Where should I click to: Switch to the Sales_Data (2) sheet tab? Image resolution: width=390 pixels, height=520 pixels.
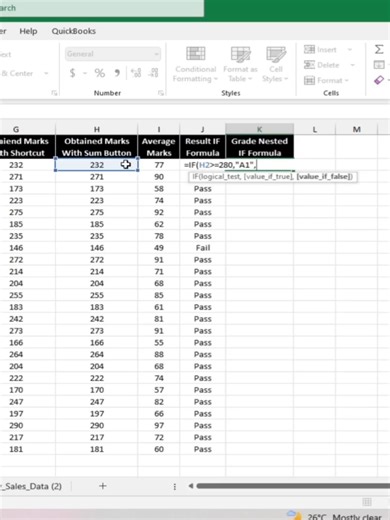pyautogui.click(x=31, y=486)
